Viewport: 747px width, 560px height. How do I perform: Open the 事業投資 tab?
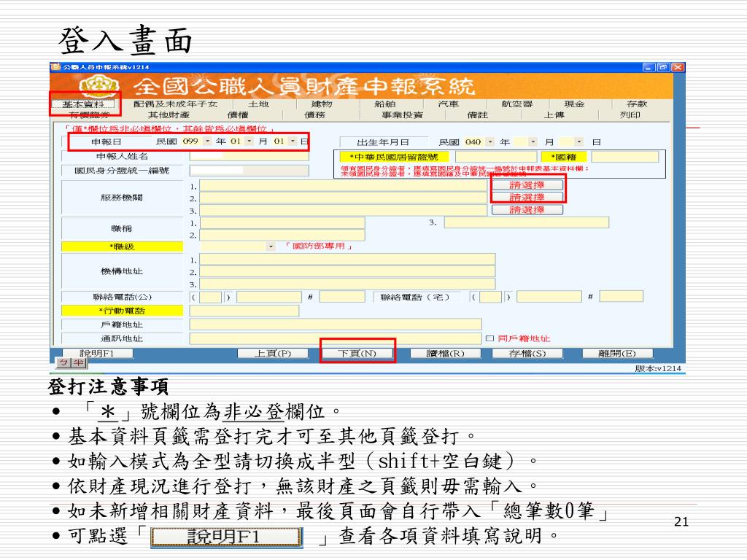coord(402,114)
